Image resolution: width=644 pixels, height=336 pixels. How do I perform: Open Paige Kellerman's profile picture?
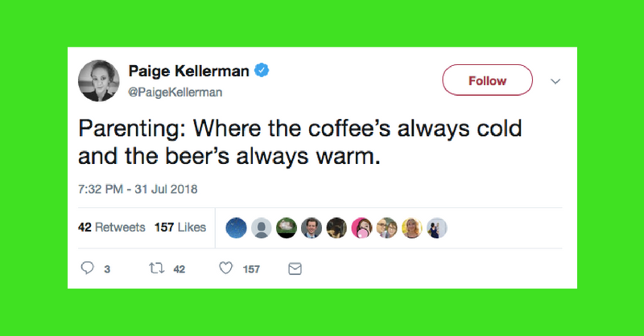(99, 81)
